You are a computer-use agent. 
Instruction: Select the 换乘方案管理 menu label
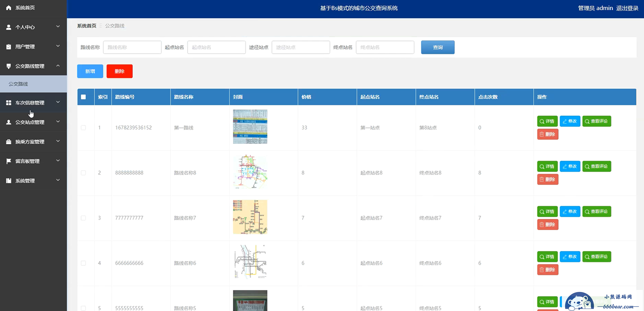coord(30,142)
